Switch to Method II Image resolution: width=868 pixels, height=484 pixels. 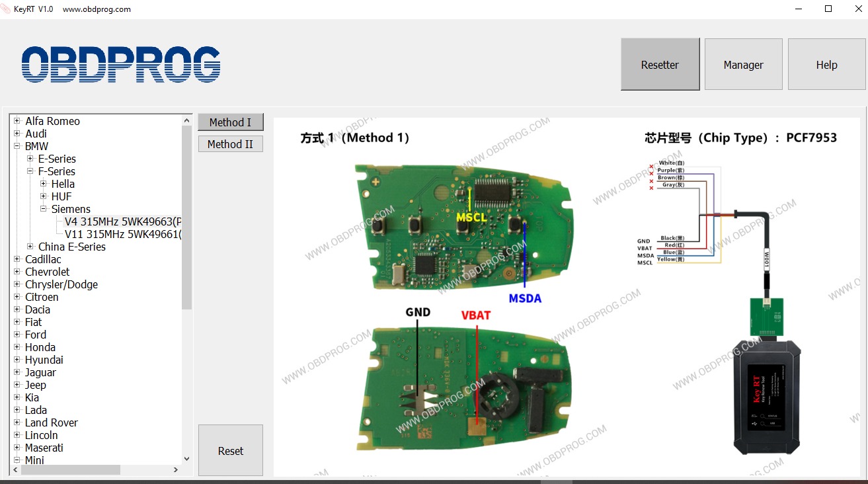point(230,144)
